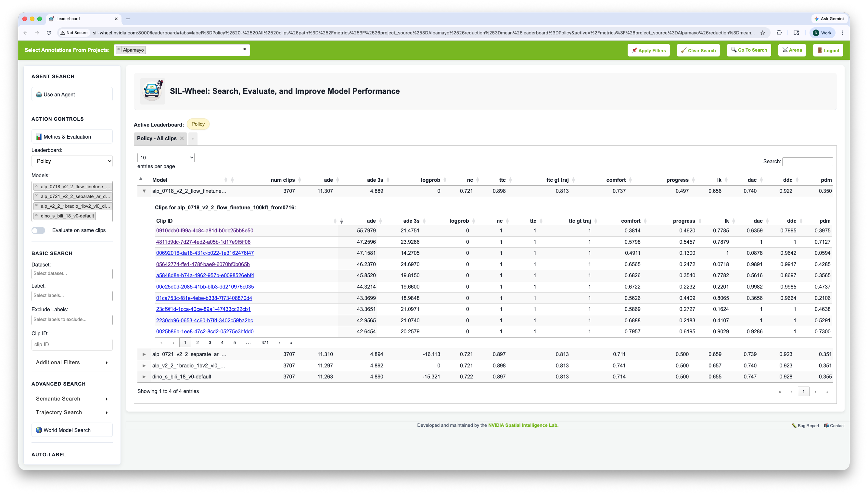
Task: Expand the alp_0721_v2_2_separate_ar row
Action: 144,354
